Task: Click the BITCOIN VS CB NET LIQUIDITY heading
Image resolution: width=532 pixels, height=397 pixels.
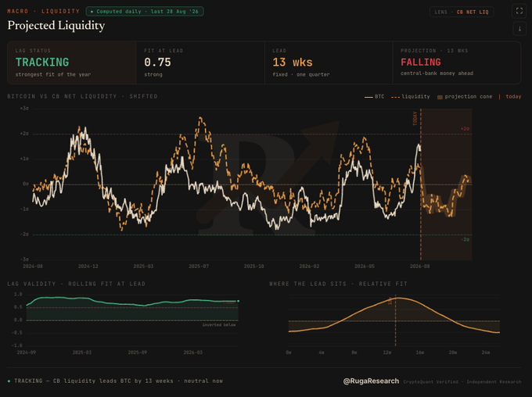Action: click(82, 96)
